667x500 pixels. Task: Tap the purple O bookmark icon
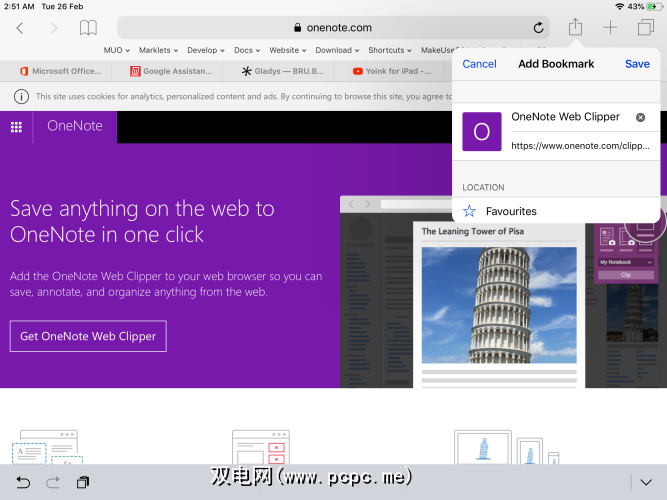point(482,131)
